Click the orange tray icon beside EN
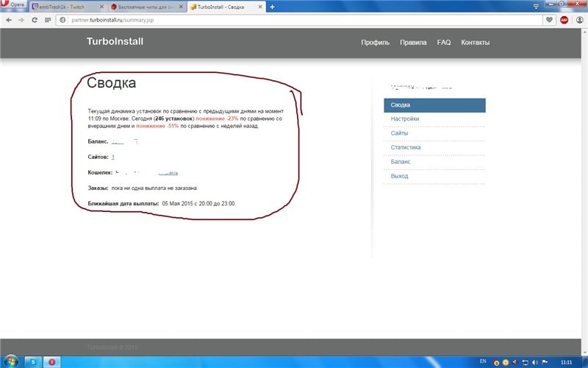This screenshot has height=368, width=588. [497, 363]
